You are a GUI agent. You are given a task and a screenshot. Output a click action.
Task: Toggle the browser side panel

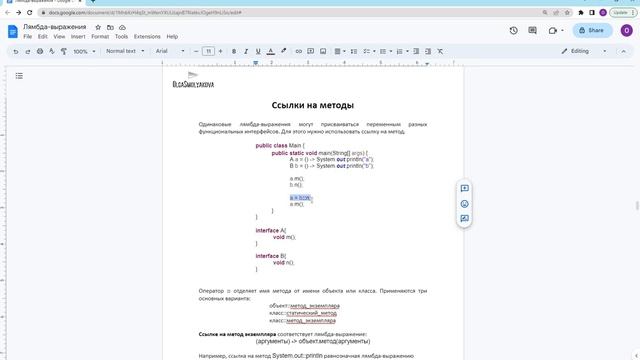pyautogui.click(x=592, y=13)
